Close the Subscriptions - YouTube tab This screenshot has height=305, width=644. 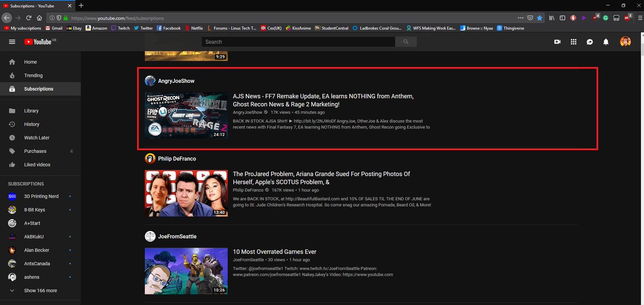coord(71,5)
